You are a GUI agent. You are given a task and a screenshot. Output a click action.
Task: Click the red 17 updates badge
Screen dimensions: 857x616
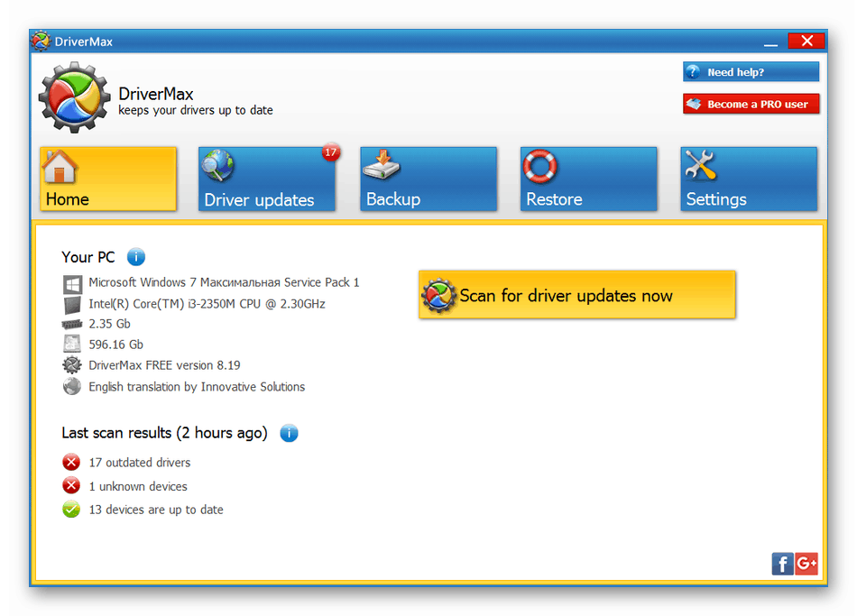pyautogui.click(x=331, y=152)
